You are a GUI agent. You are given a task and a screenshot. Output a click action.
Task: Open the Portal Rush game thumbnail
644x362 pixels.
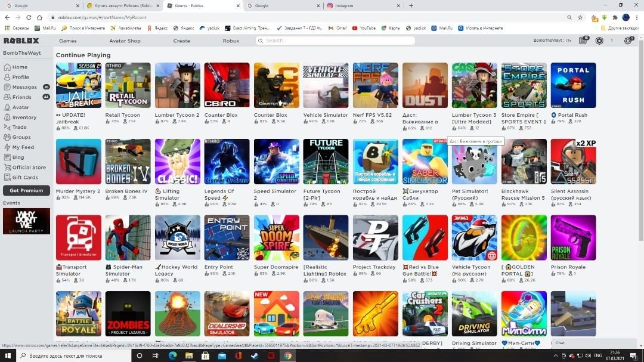pyautogui.click(x=574, y=85)
